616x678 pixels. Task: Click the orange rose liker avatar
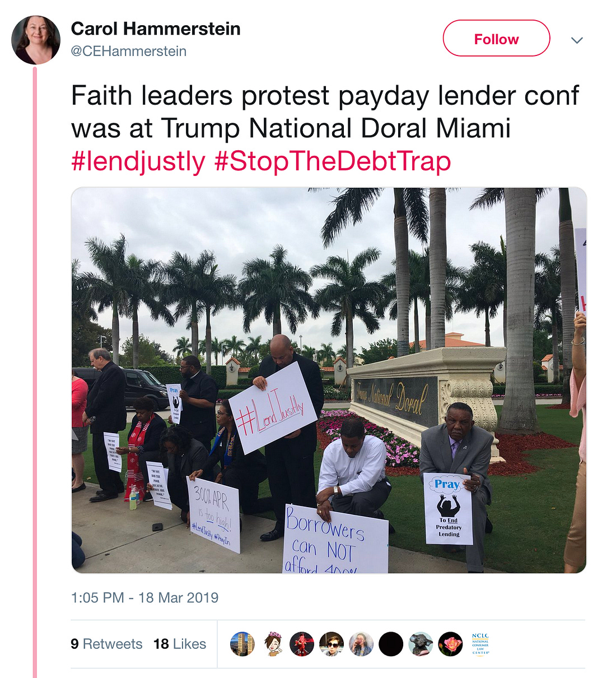pyautogui.click(x=450, y=644)
